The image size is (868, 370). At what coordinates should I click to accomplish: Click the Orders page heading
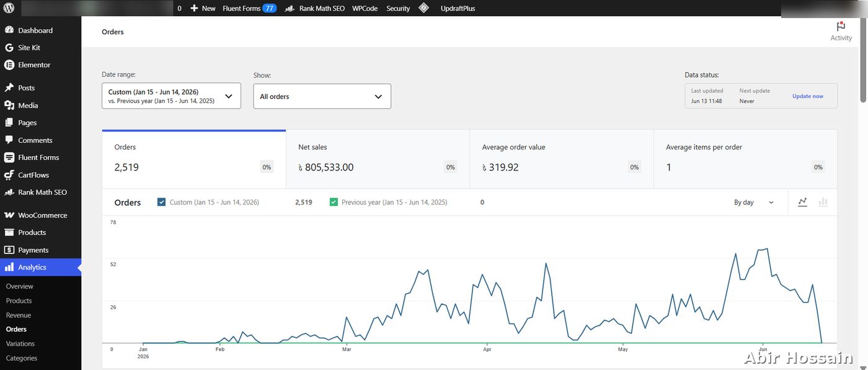113,32
